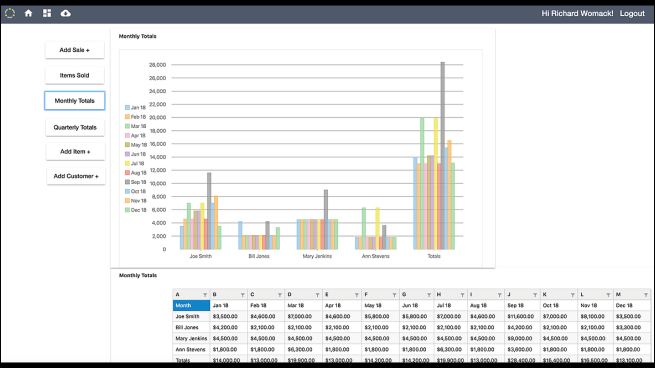The height and width of the screenshot is (368, 655).
Task: Click the Totals axis label
Action: (x=434, y=256)
